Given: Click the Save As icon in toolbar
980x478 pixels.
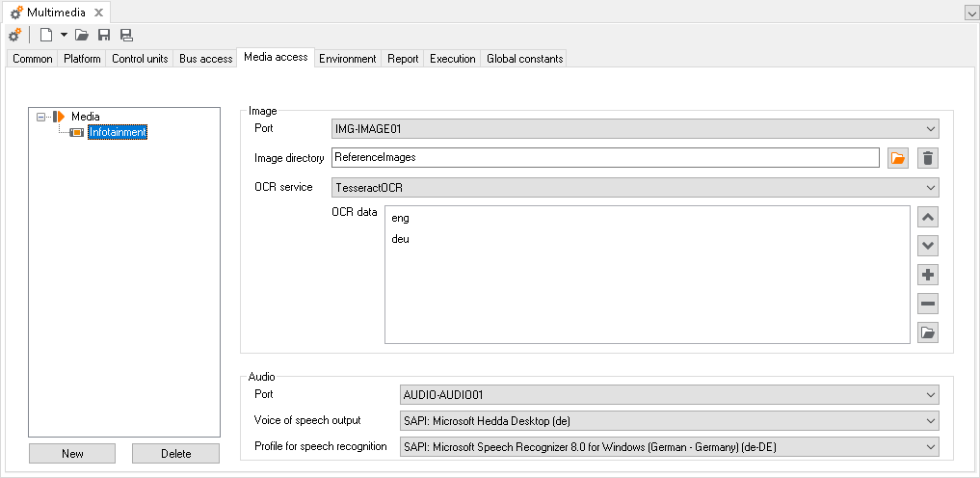Looking at the screenshot, I should point(125,35).
